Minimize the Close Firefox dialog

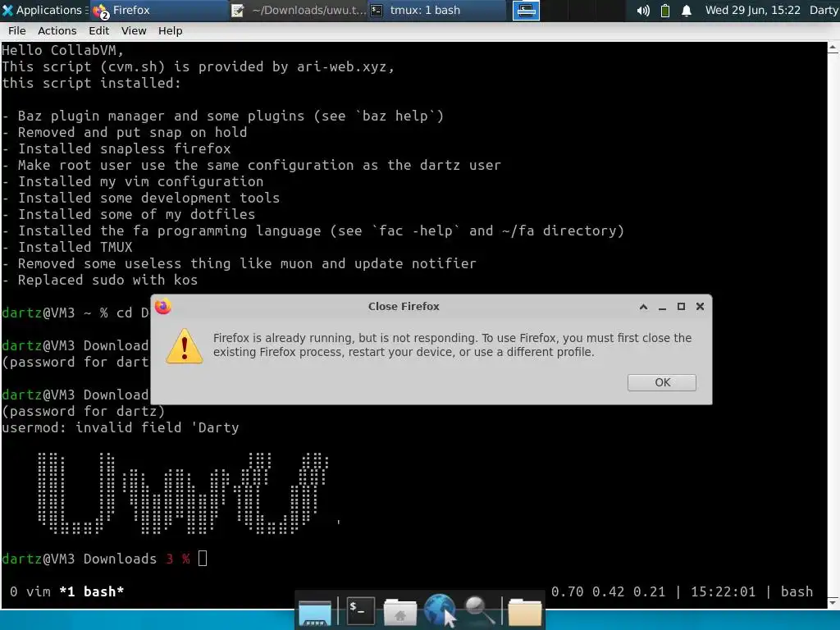662,307
